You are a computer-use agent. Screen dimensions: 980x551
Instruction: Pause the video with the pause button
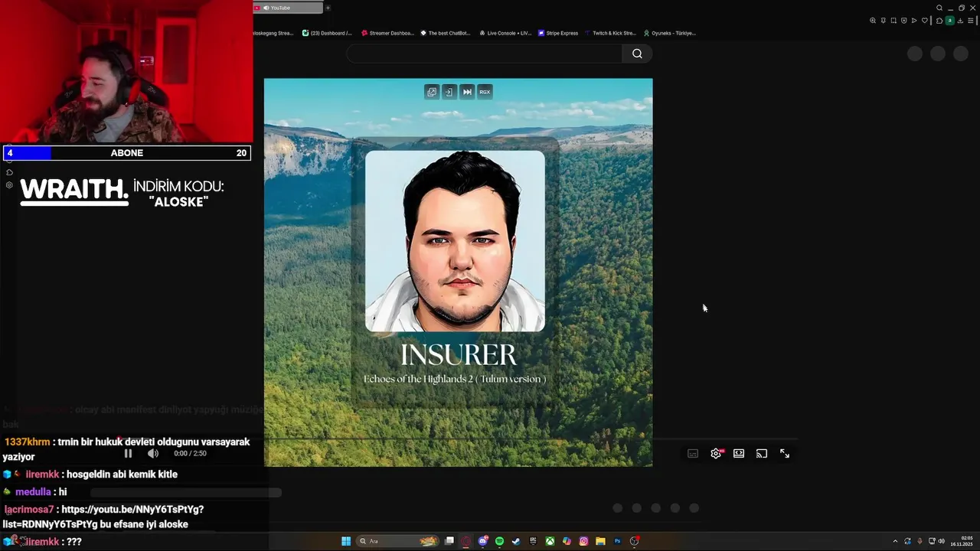128,453
